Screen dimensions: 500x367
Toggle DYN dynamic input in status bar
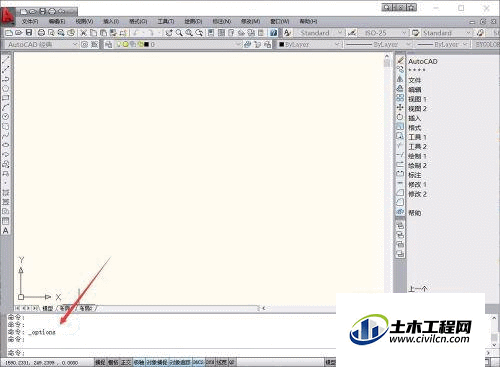(210, 362)
